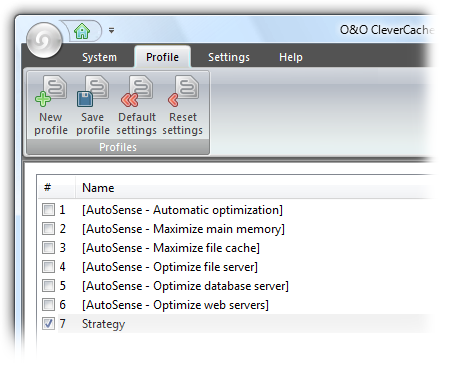
Task: Click the green home icon
Action: (82, 31)
